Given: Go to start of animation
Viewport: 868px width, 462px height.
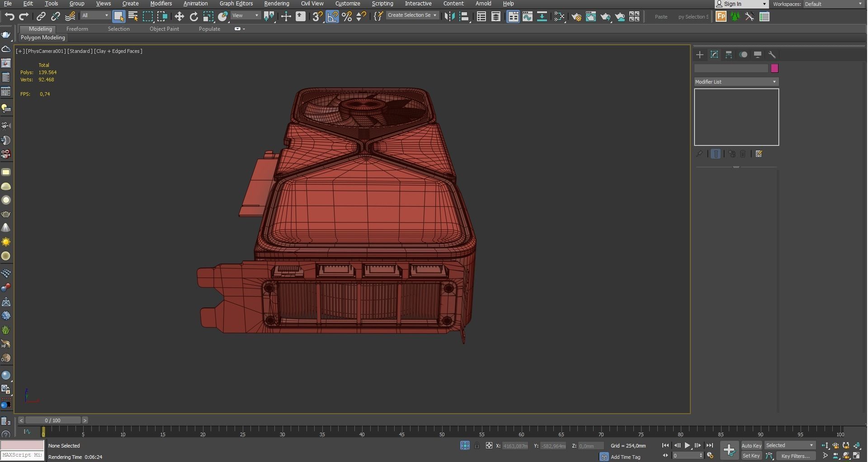Looking at the screenshot, I should pos(665,446).
